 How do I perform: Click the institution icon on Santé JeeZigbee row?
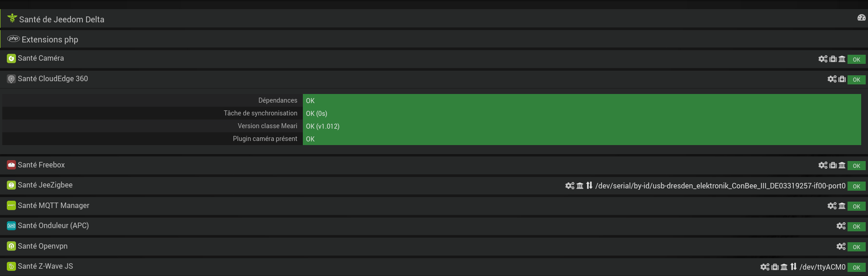pos(580,186)
